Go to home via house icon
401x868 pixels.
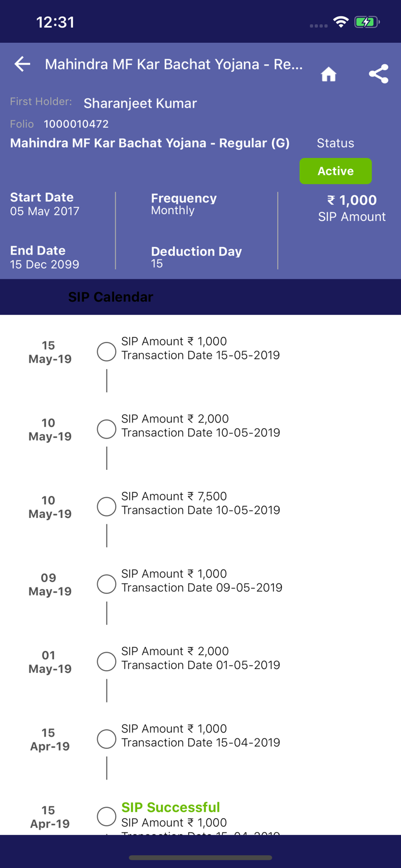329,74
